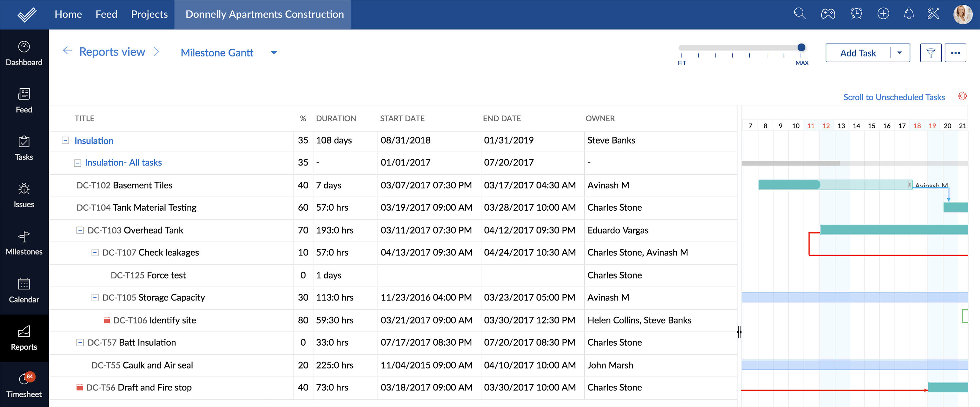Viewport: 980px width, 407px height.
Task: Open the Milestones sidebar section
Action: pos(24,243)
